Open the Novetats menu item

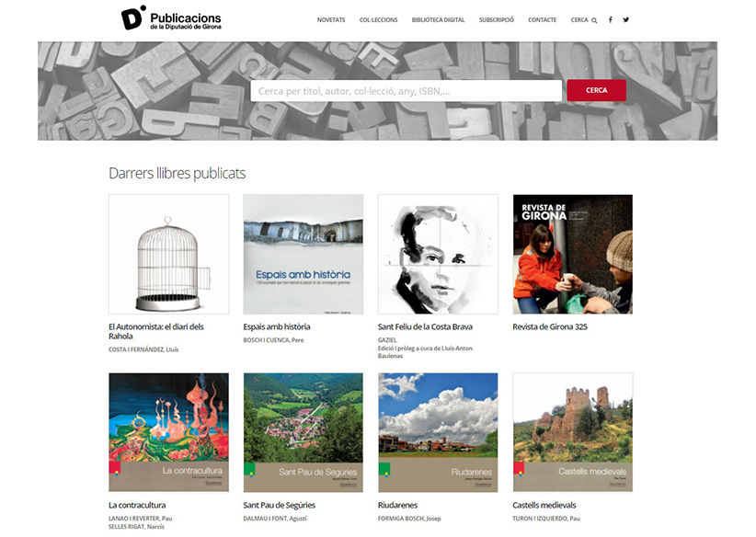coord(331,19)
